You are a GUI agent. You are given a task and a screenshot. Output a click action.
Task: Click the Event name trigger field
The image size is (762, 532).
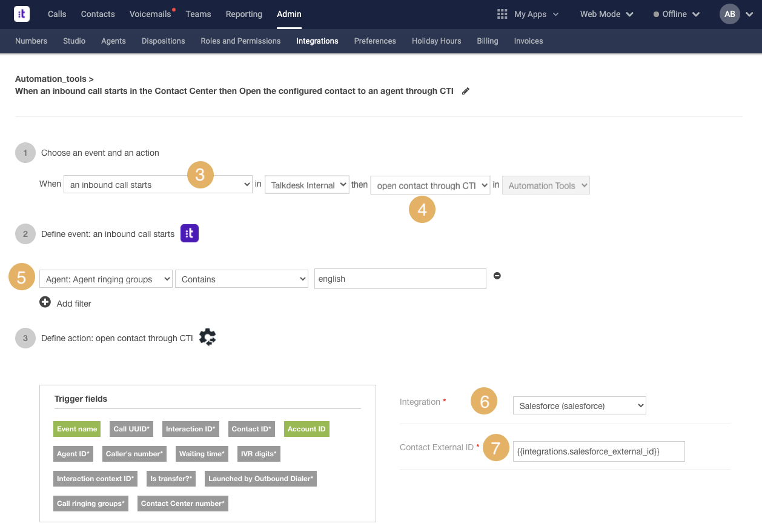point(77,429)
